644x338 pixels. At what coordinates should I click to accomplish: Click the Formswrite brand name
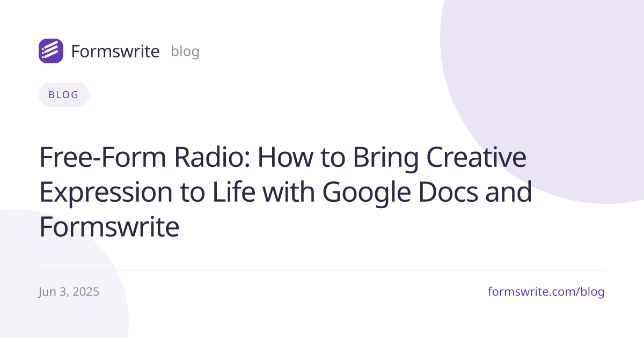point(115,52)
